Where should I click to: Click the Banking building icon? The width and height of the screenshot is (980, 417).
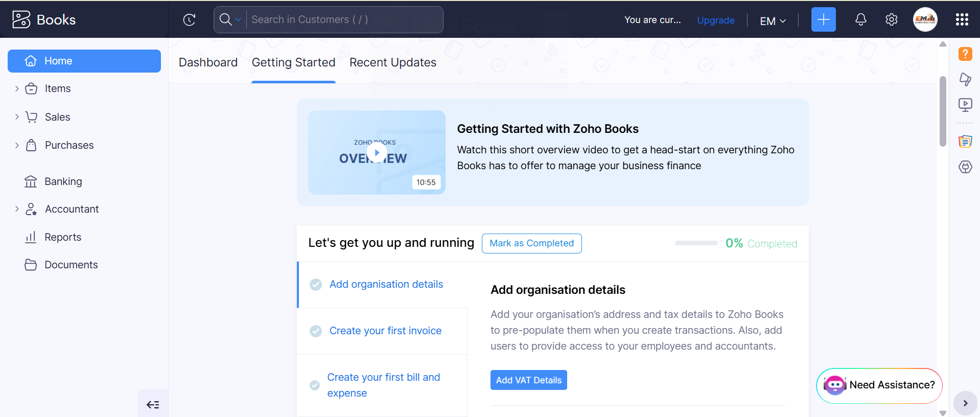(31, 181)
